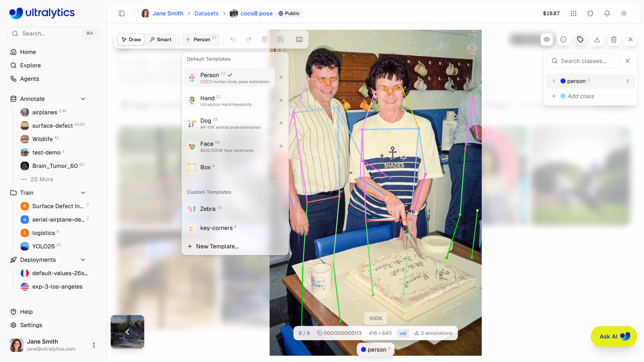Collapse the Annotate section

tap(83, 99)
